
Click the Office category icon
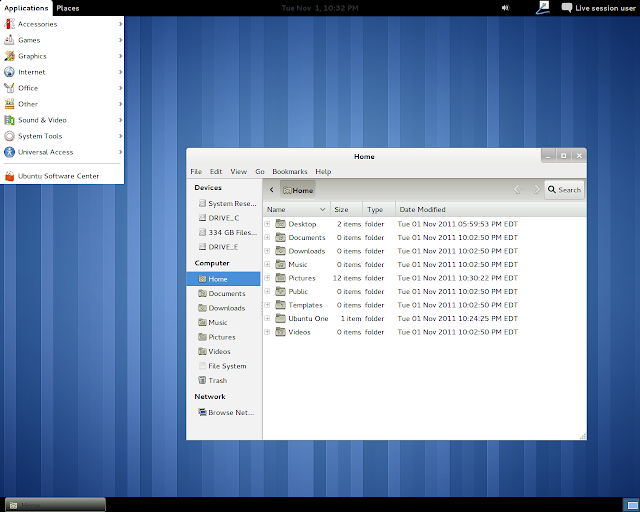click(x=9, y=88)
